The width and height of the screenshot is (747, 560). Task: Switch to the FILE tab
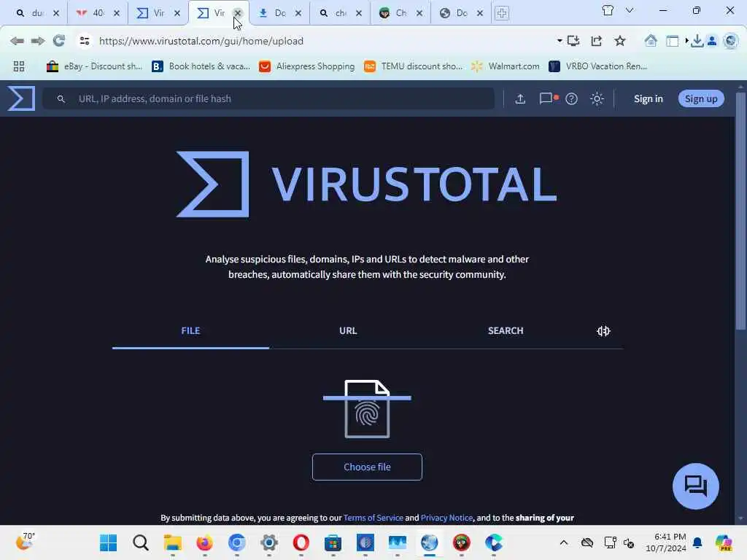point(190,331)
